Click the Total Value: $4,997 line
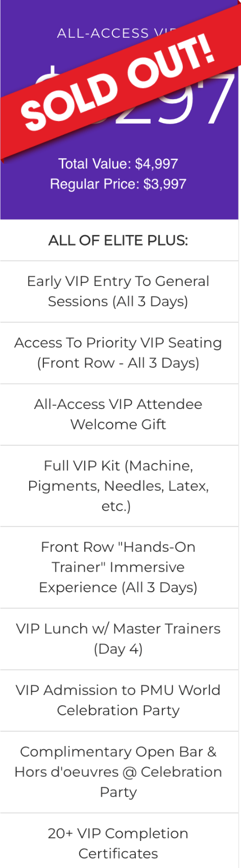This screenshot has height=868, width=241. click(118, 164)
